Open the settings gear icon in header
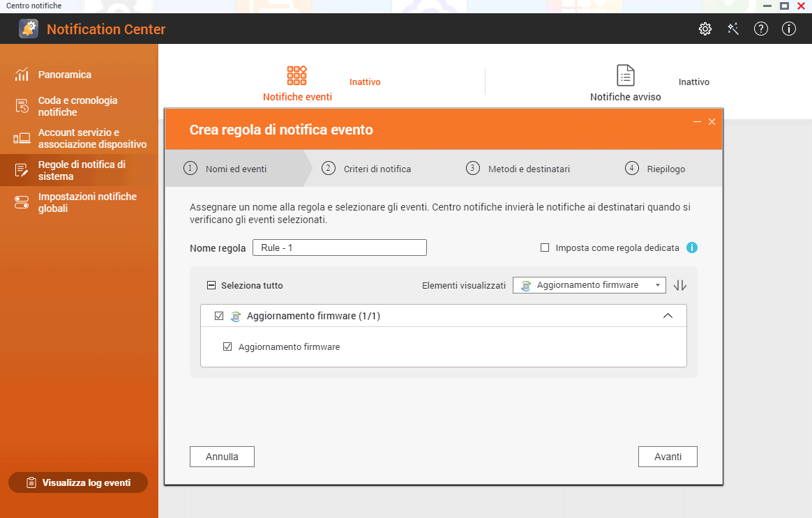The image size is (812, 518). 705,29
